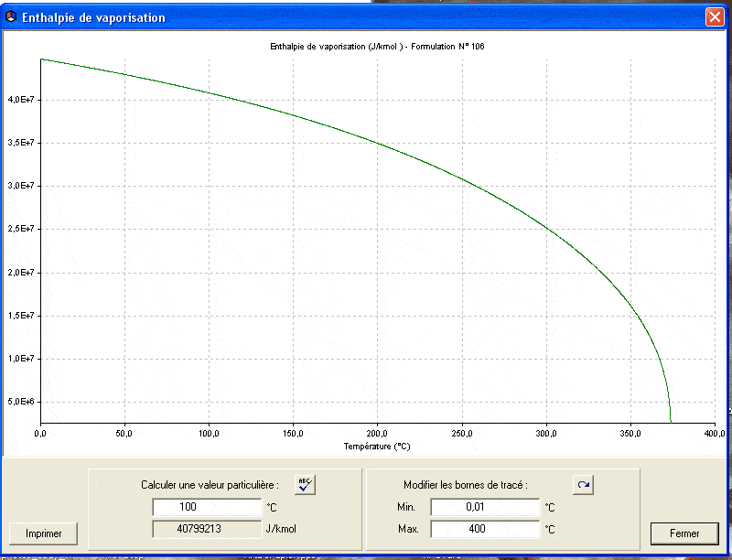Click the refresh plot bounds arrow icon
Image resolution: width=732 pixels, height=560 pixels.
(x=583, y=485)
